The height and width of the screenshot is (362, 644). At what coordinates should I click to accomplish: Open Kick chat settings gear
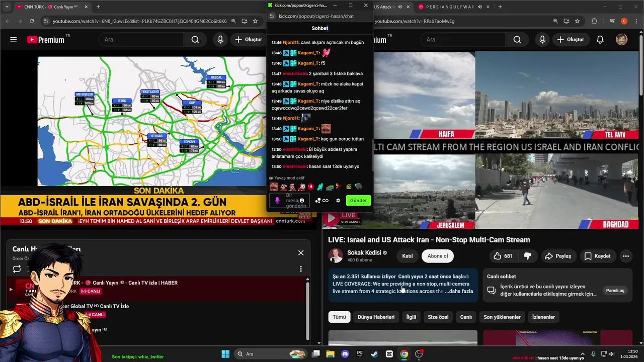click(x=338, y=201)
